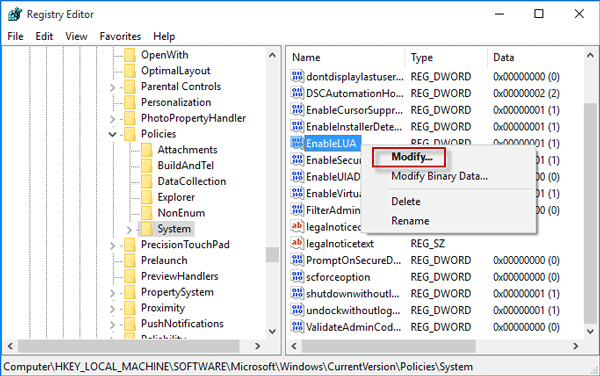This screenshot has width=600, height=376.
Task: Expand the PropertySystem key
Action: (x=112, y=293)
